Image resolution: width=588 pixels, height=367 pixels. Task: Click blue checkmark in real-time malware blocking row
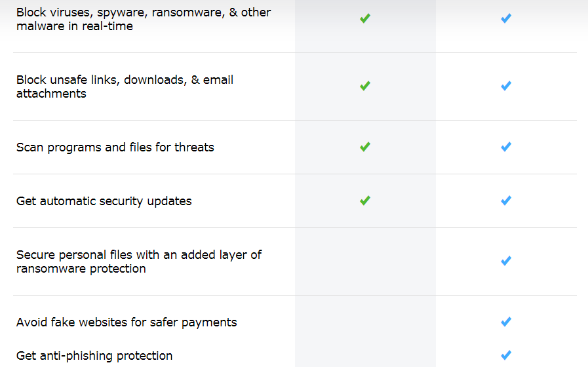click(505, 19)
